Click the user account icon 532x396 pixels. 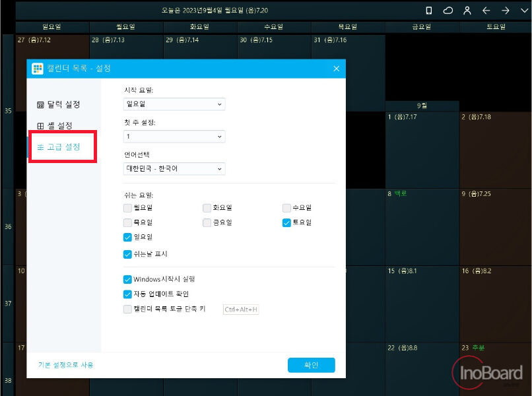click(x=467, y=11)
